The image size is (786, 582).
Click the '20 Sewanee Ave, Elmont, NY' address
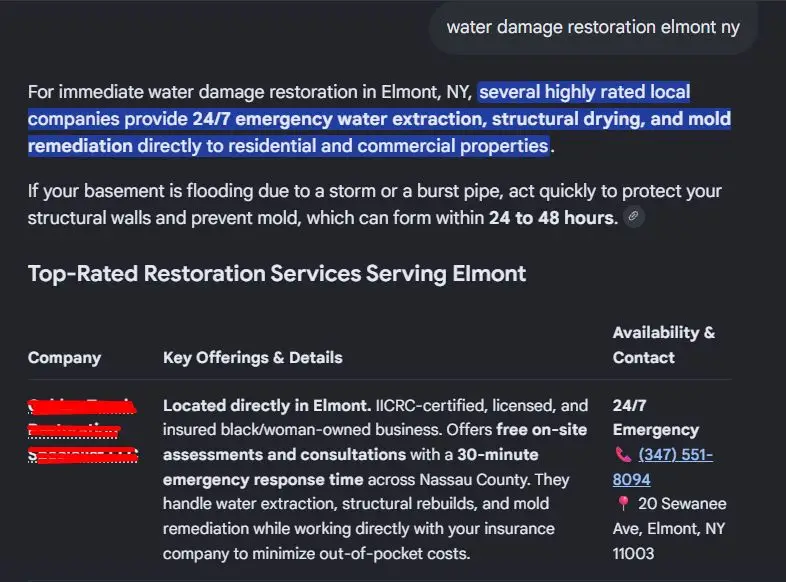[x=670, y=516]
